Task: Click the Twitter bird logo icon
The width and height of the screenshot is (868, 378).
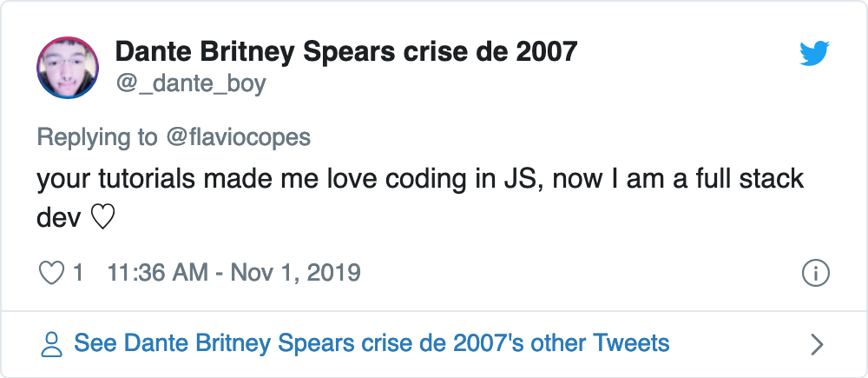Action: [x=814, y=55]
